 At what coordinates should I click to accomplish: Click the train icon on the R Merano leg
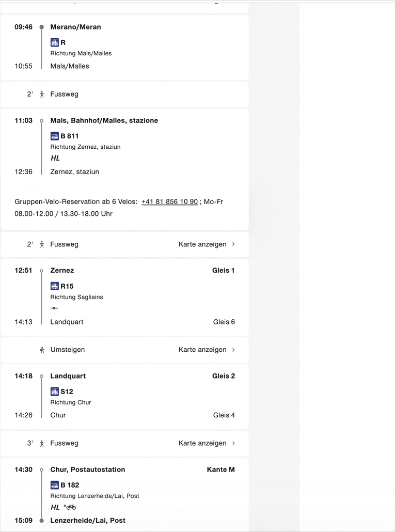[x=55, y=42]
